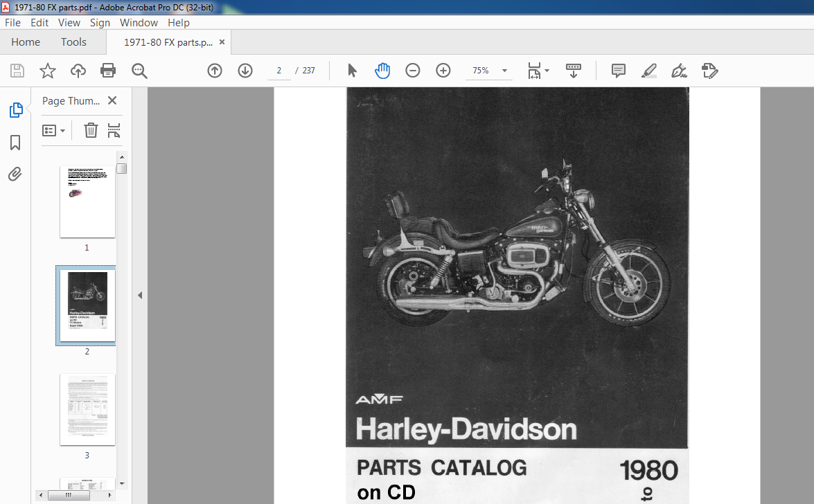Open the Sign menu
The height and width of the screenshot is (504, 814).
click(100, 23)
